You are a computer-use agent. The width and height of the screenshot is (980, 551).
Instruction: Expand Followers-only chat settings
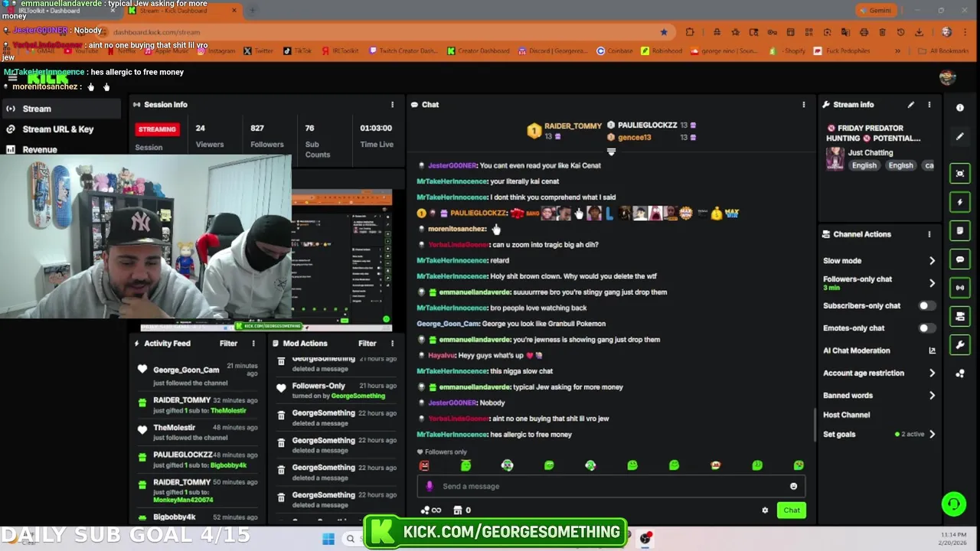click(x=932, y=283)
